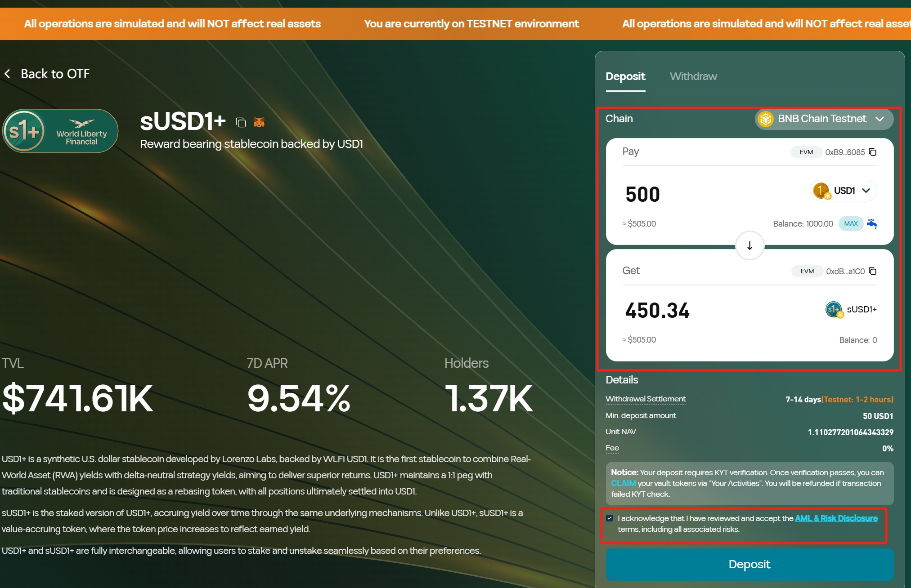Viewport: 911px width, 588px height.
Task: Click the Balance: 0 text in Get panel
Action: pyautogui.click(x=858, y=340)
